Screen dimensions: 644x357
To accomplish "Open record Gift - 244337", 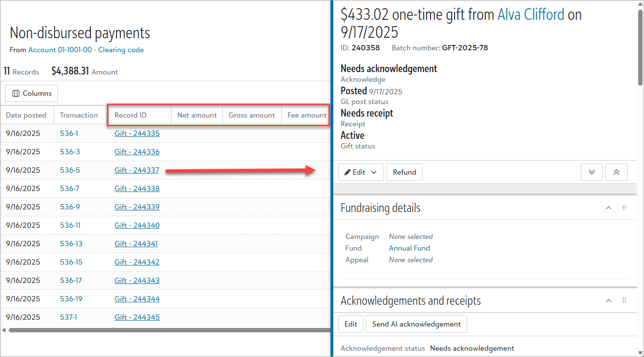I will pos(137,170).
